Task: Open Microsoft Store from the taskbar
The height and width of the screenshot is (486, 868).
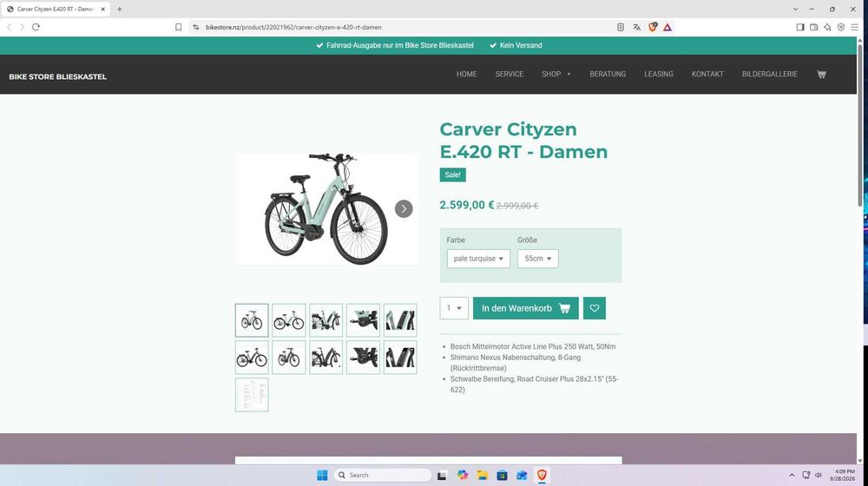Action: click(x=502, y=475)
